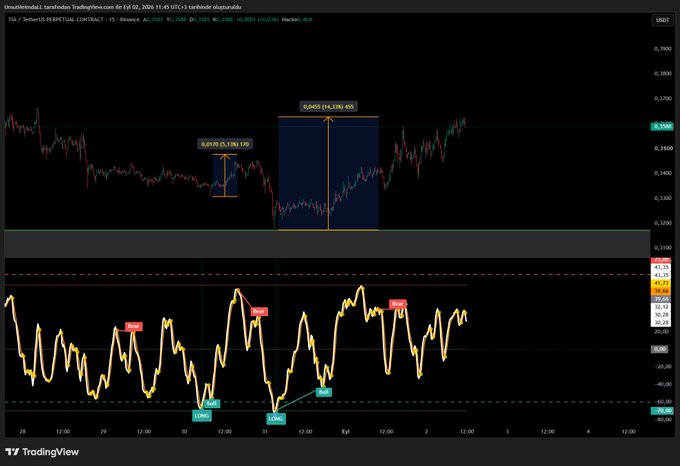The width and height of the screenshot is (680, 466).
Task: Click the 31 date on time axis
Action: click(x=265, y=432)
